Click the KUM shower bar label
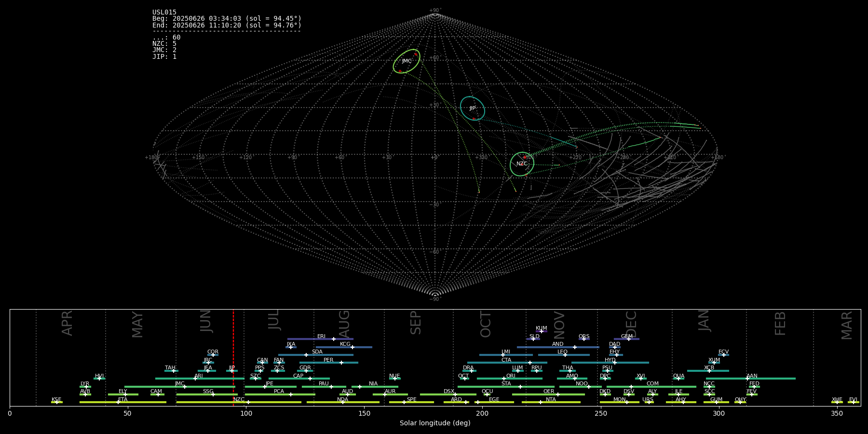868x434 pixels. [x=542, y=328]
